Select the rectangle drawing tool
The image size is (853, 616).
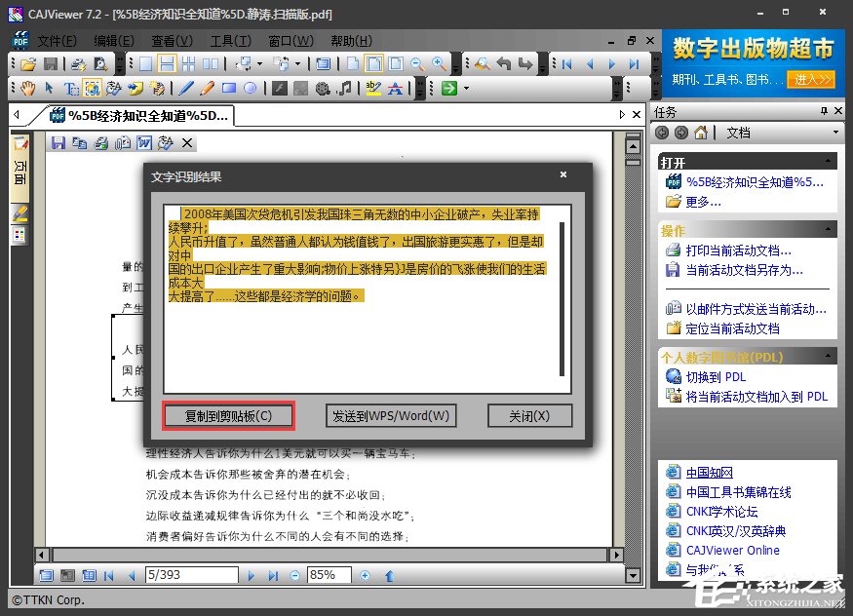point(228,88)
